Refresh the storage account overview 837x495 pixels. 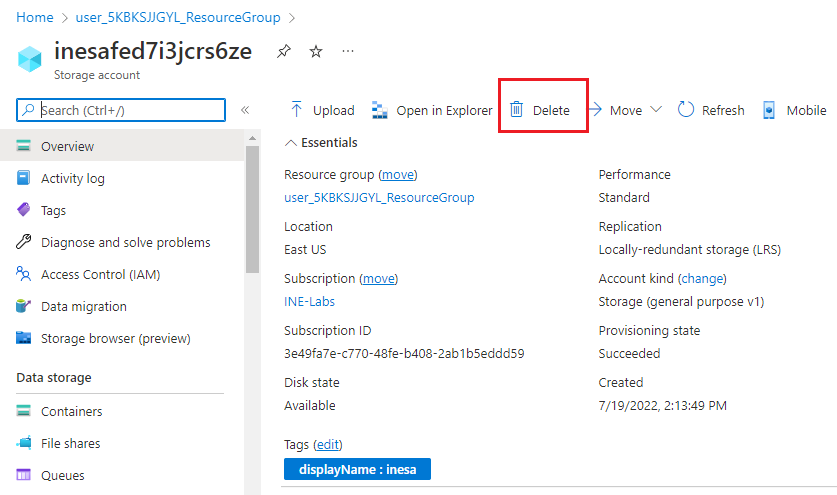[711, 110]
